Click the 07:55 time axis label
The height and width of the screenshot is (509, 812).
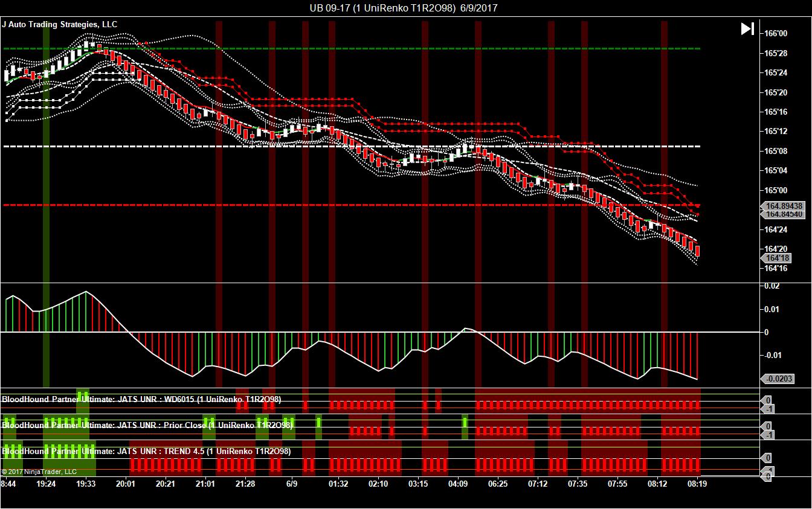(x=617, y=484)
